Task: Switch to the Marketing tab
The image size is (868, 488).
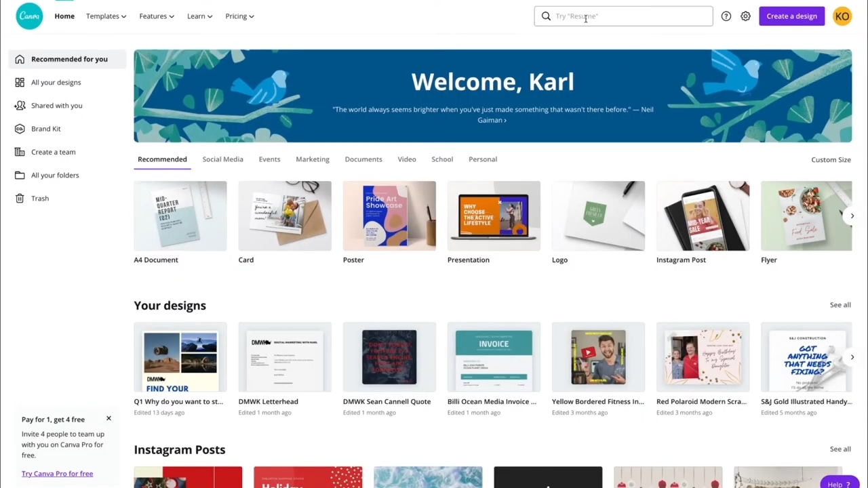Action: click(313, 159)
